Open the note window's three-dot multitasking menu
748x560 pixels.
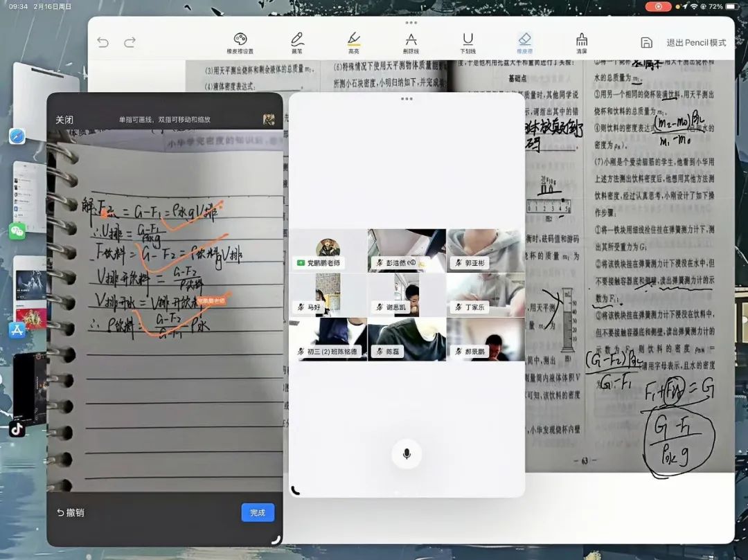pyautogui.click(x=411, y=22)
